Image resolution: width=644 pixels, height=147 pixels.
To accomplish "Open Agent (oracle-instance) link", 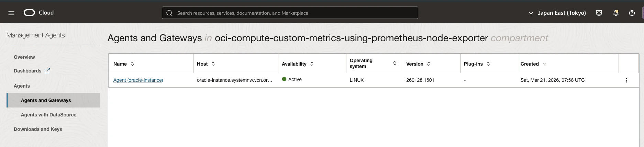I will (x=138, y=80).
